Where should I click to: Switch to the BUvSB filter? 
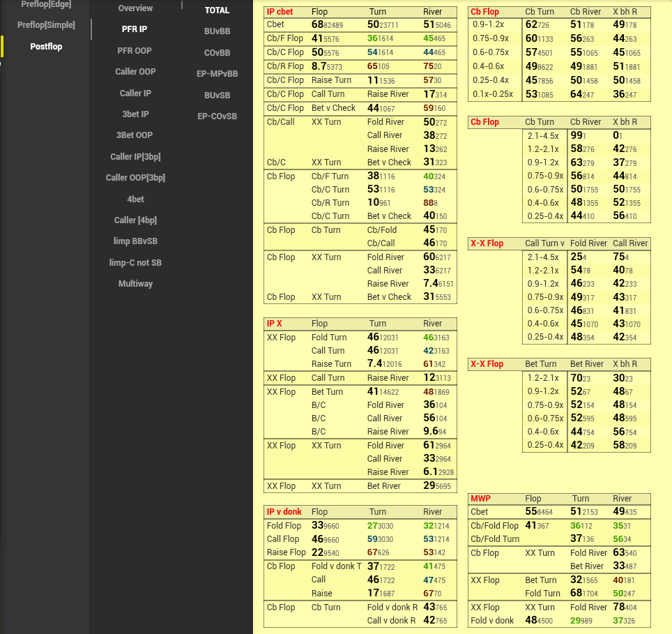217,95
